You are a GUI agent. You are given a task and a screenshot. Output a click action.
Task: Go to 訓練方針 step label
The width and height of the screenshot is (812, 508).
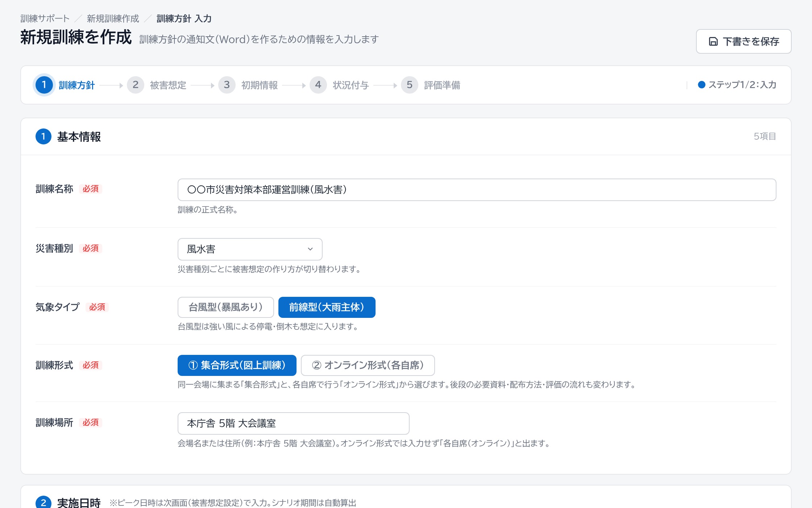tap(76, 85)
